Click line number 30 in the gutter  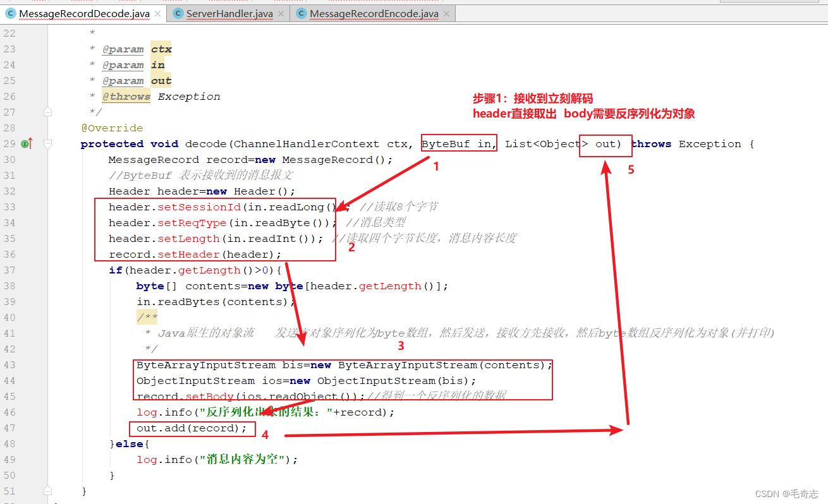click(9, 160)
